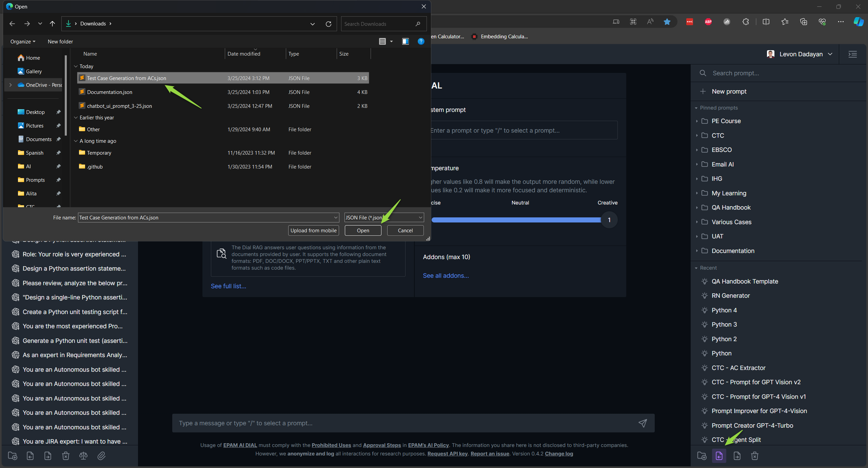
Task: Sort files by Type column header
Action: point(294,54)
